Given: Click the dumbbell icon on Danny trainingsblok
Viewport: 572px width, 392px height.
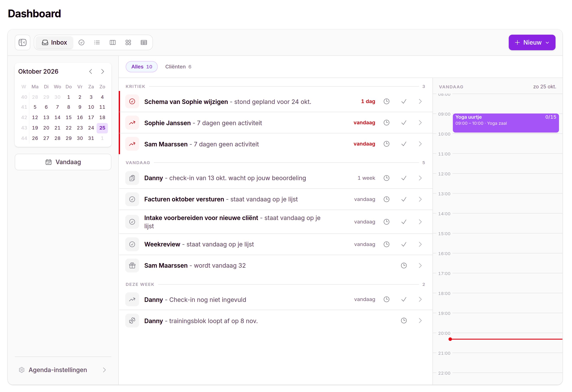Looking at the screenshot, I should [x=132, y=320].
